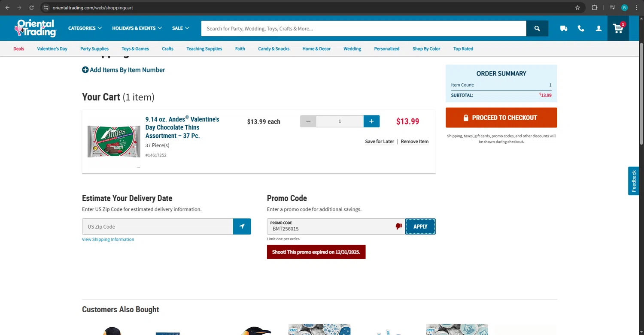
Task: Open the Top Rated section
Action: tap(463, 48)
